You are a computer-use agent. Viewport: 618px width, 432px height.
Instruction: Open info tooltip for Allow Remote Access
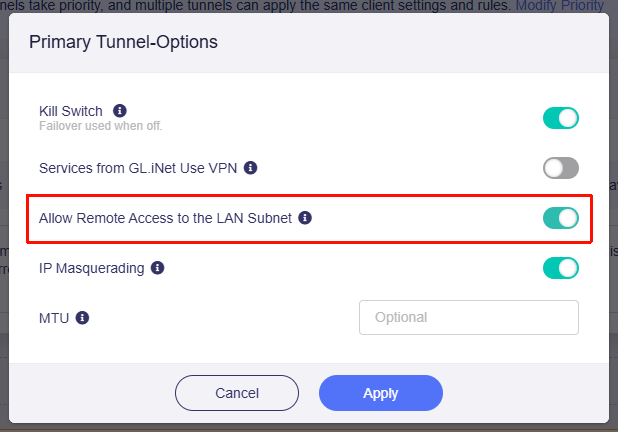(306, 217)
